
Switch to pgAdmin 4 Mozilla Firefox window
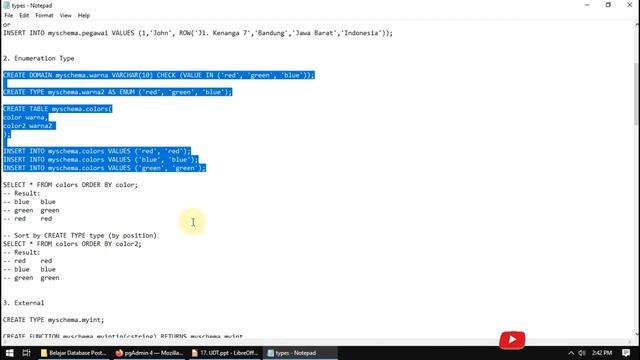149,353
